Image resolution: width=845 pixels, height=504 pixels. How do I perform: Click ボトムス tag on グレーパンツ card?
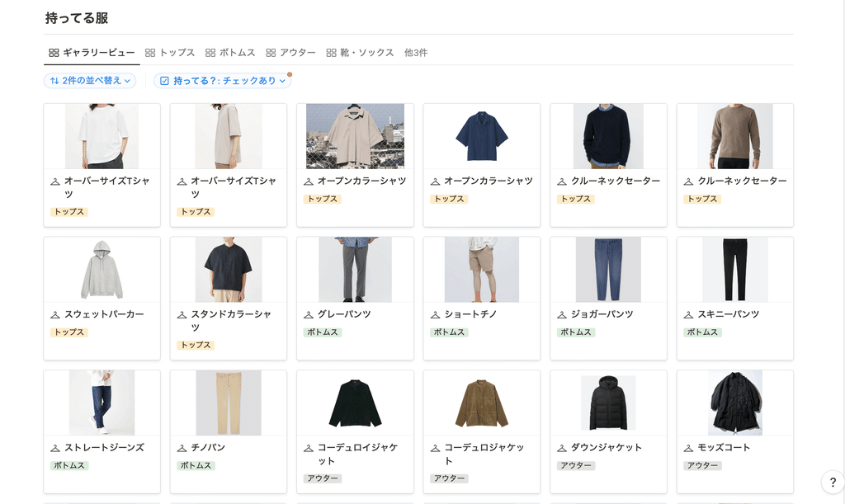[x=323, y=332]
